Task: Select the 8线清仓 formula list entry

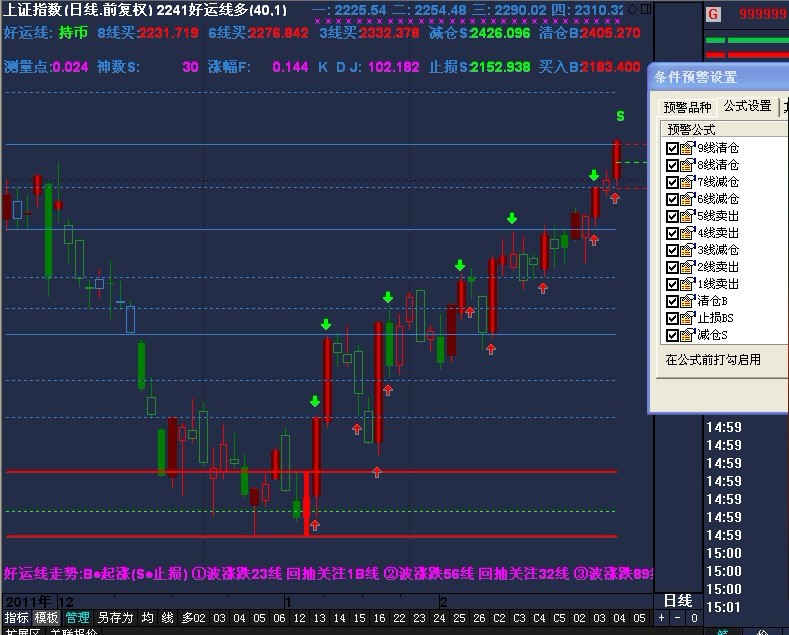Action: pos(718,165)
